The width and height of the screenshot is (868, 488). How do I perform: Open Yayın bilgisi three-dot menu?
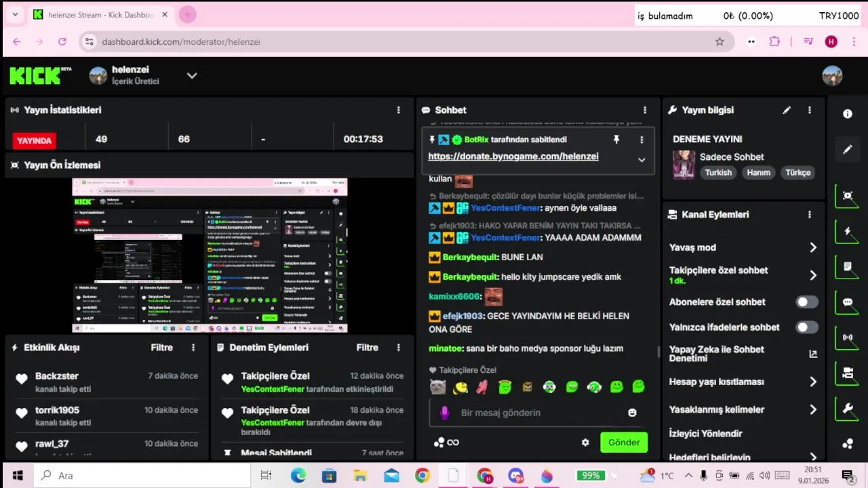[809, 110]
